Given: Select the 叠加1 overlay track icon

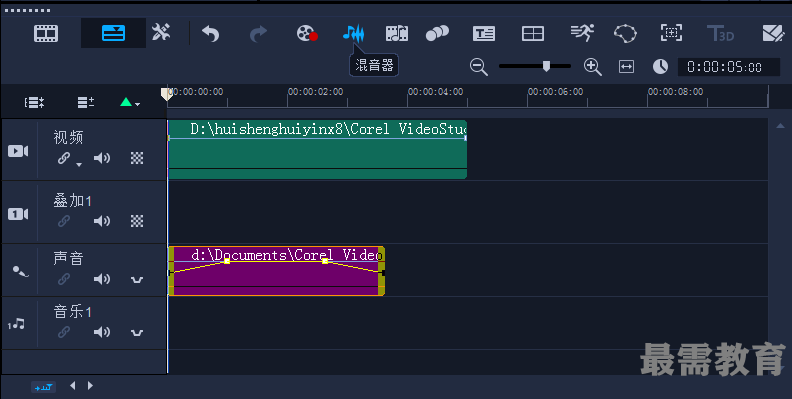Looking at the screenshot, I should tap(18, 214).
